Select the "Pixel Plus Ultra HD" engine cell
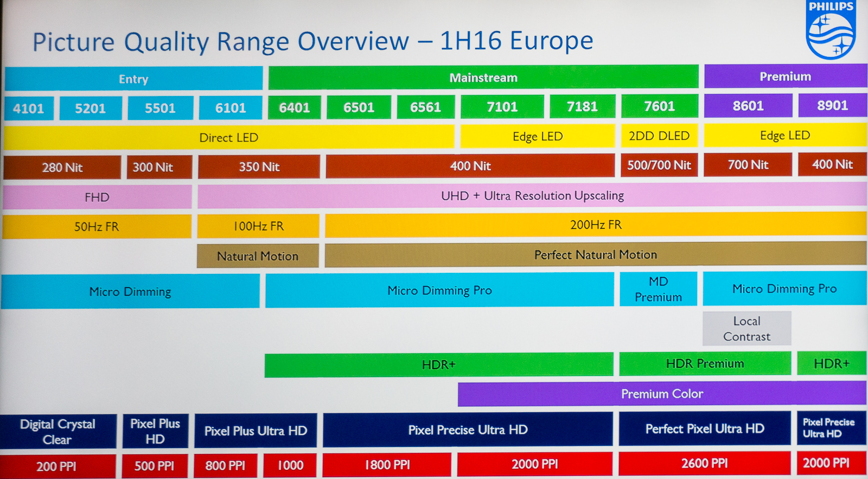The height and width of the screenshot is (479, 868). [256, 431]
